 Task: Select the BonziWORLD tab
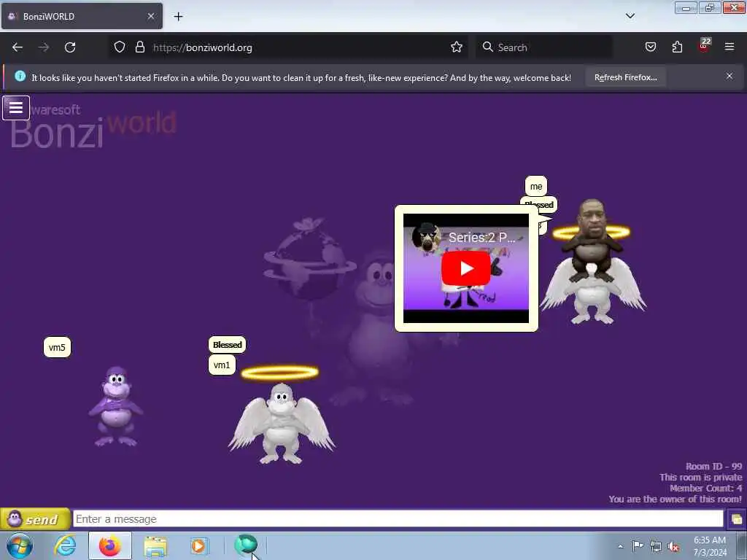click(82, 16)
